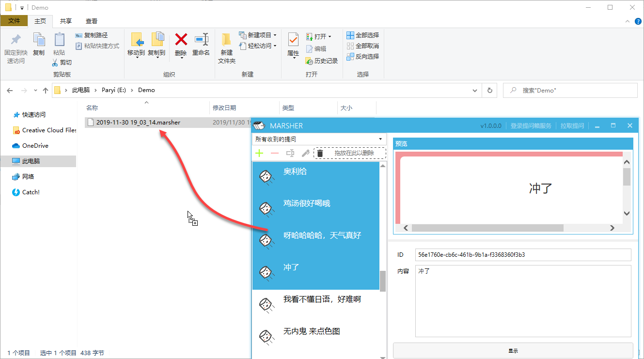Click Copy Path (复制路径)
644x359 pixels.
pyautogui.click(x=92, y=35)
